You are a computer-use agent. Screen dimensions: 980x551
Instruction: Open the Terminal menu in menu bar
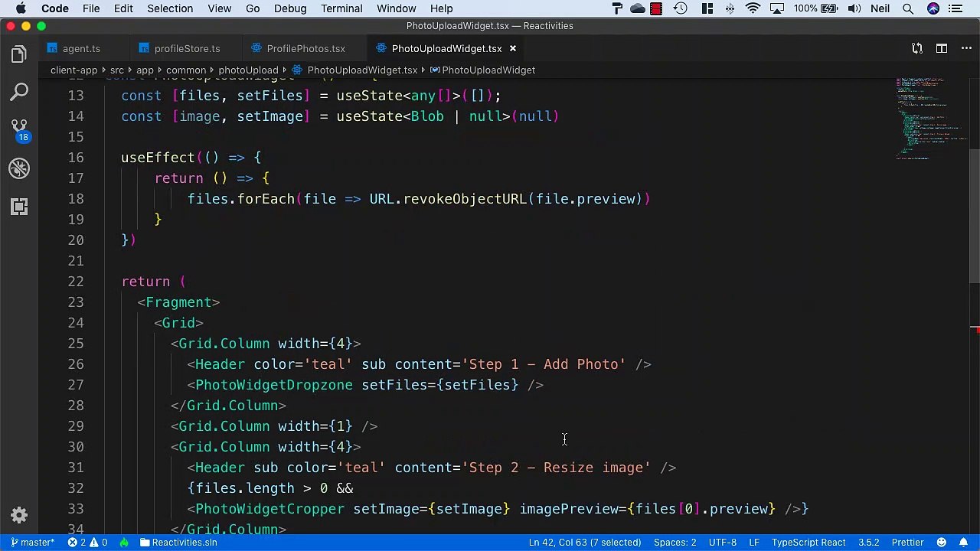point(341,8)
